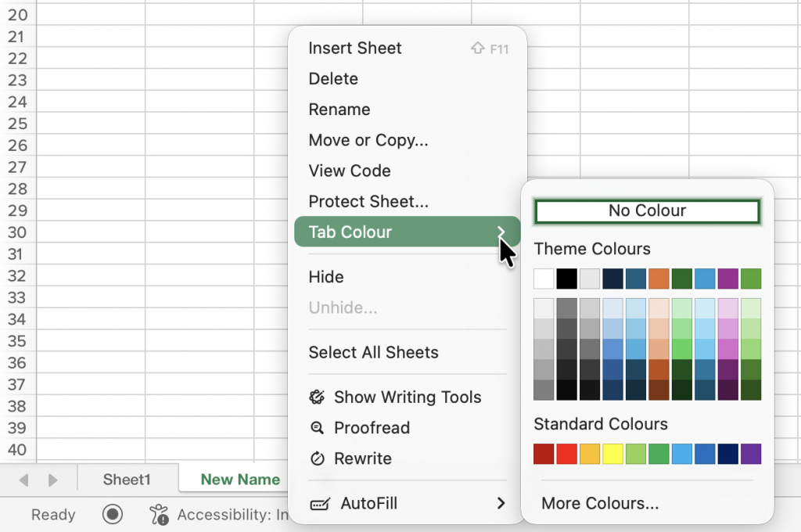The height and width of the screenshot is (532, 801).
Task: Click the Show Writing Tools icon
Action: click(x=317, y=397)
